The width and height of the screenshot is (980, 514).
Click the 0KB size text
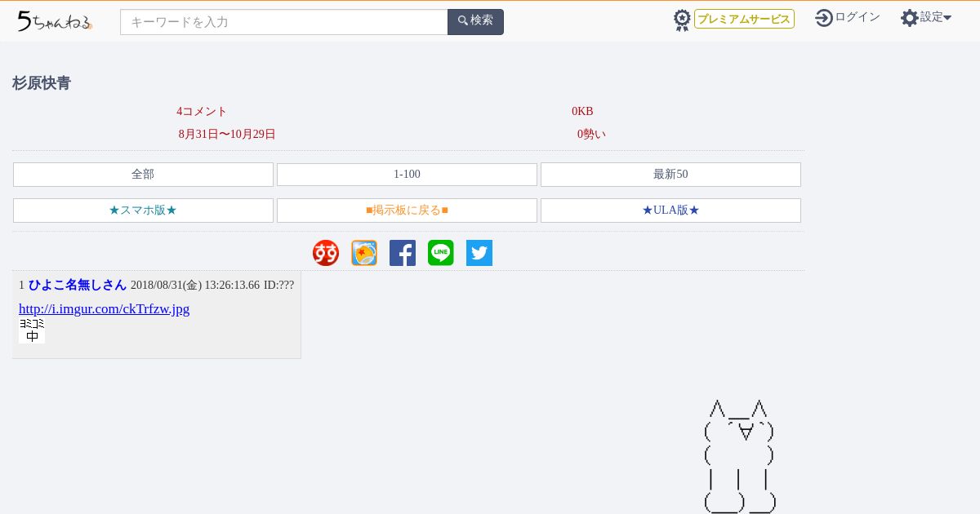(x=582, y=112)
